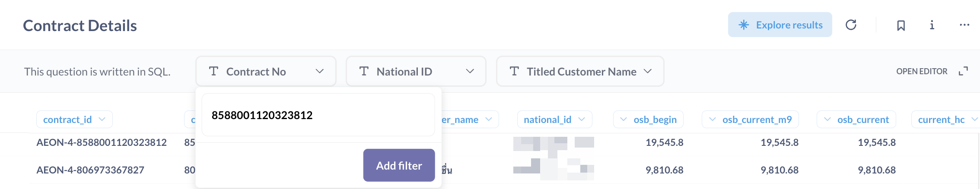
Task: Open the contract_id column header menu
Action: (74, 120)
